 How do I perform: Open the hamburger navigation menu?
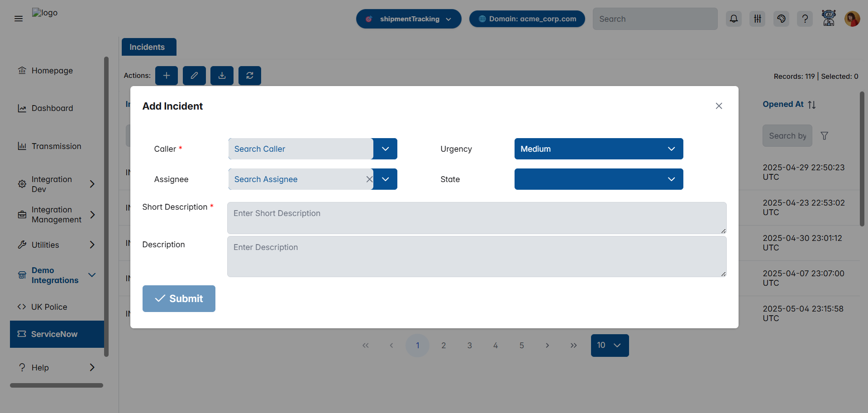[19, 19]
